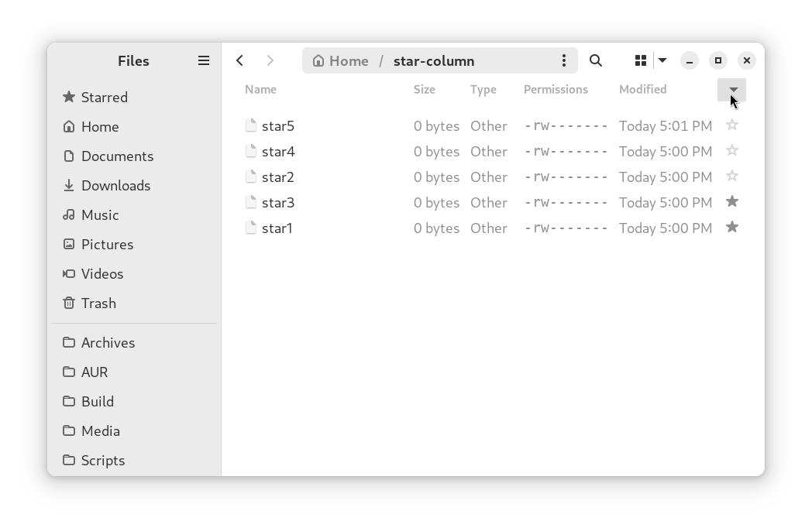Select the star2 file name
This screenshot has width=812, height=528.
pos(278,177)
